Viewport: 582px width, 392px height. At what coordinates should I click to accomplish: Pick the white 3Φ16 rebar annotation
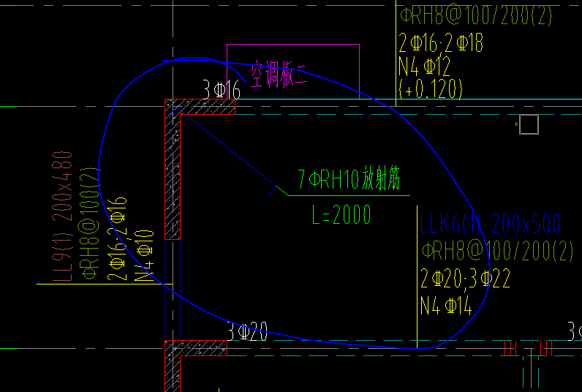(222, 90)
